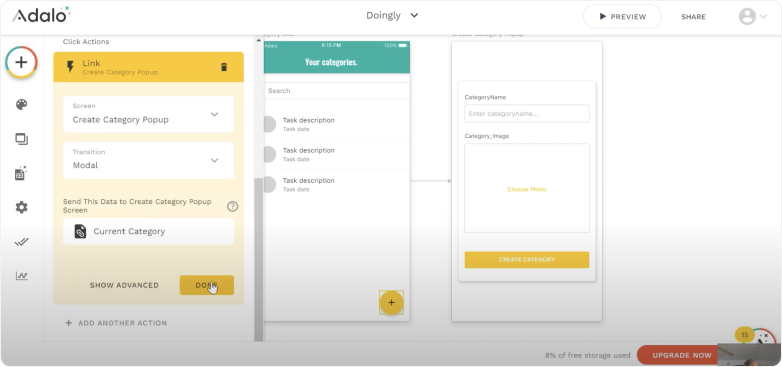Expand the Screen dropdown showing Create Category Popup
This screenshot has height=367, width=782.
point(149,114)
